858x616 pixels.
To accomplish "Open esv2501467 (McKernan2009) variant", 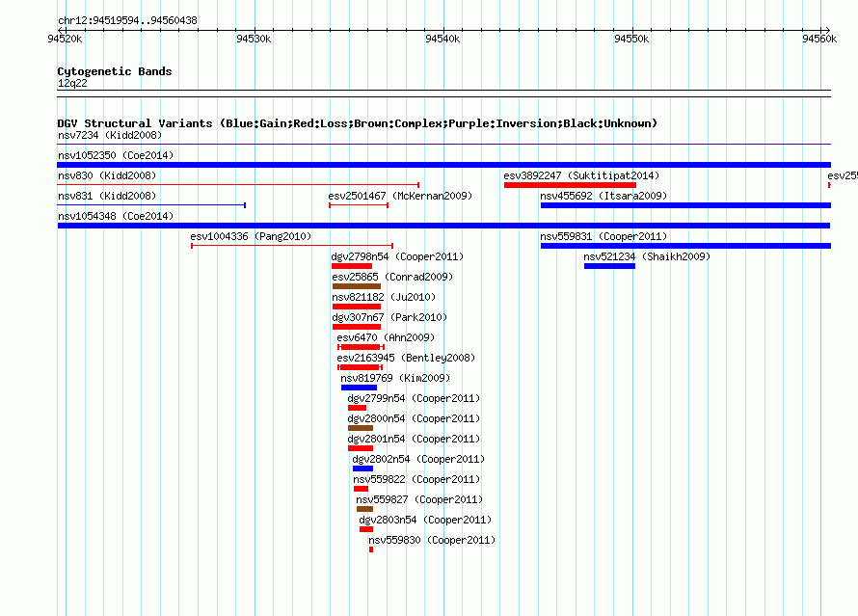I will pyautogui.click(x=400, y=196).
